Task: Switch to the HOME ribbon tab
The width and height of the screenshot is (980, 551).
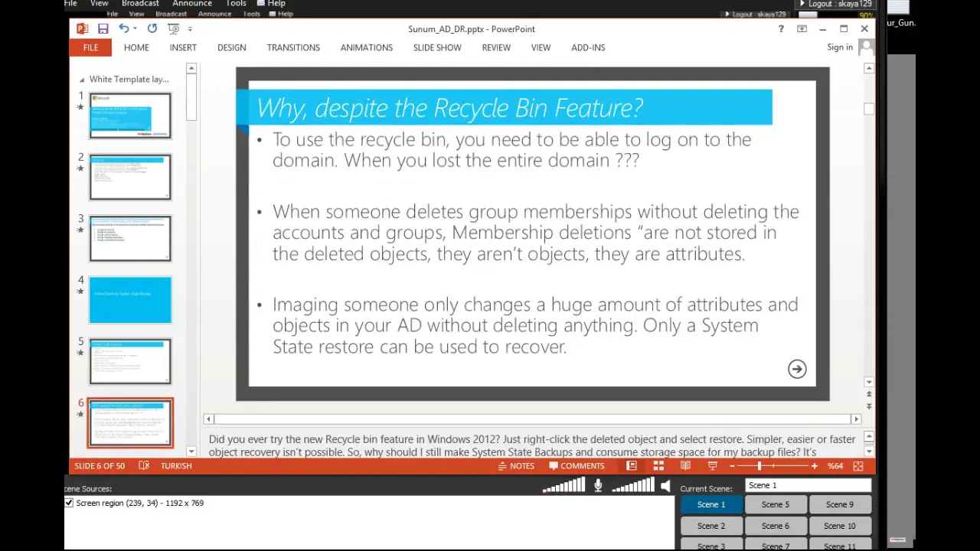Action: pos(136,47)
